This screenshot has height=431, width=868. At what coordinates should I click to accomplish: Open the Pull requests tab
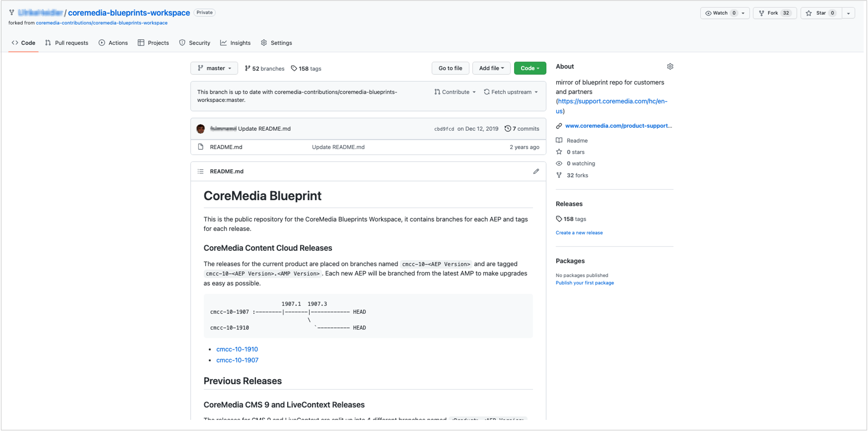[x=67, y=43]
